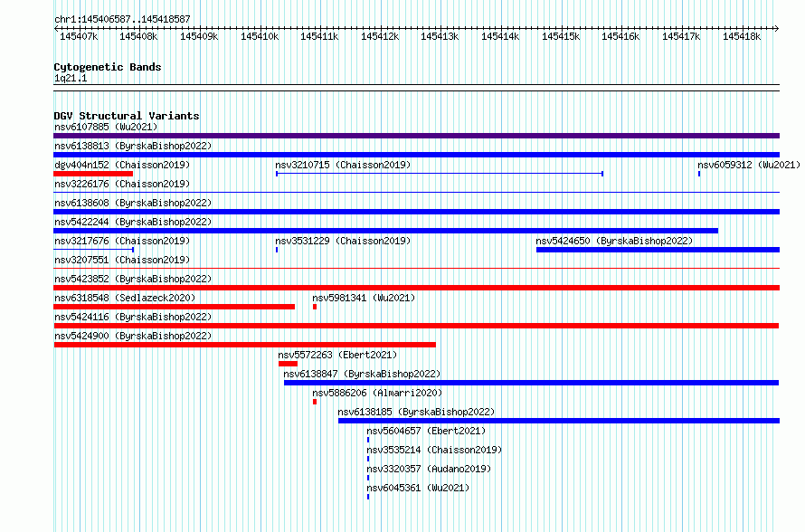The image size is (805, 532).
Task: Open nsv5572263 (Ebert2021) variant label
Action: [337, 355]
